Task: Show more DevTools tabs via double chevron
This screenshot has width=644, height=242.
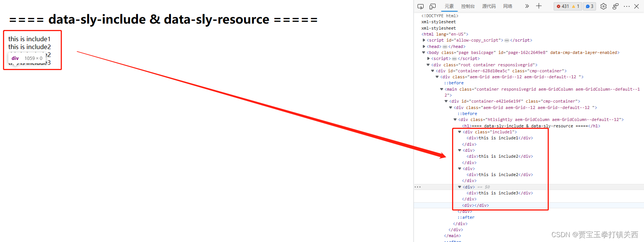Action: click(x=527, y=6)
